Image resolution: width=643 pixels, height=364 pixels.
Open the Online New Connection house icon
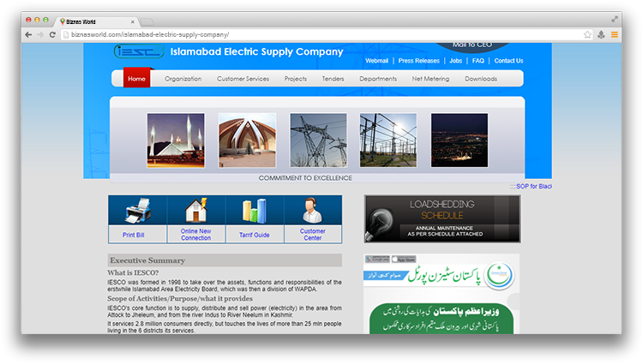196,211
